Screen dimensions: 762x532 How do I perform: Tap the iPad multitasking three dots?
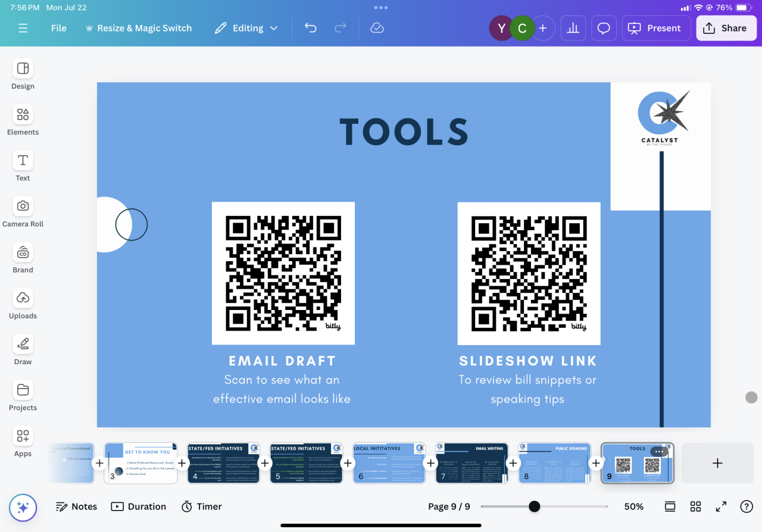coord(381,8)
